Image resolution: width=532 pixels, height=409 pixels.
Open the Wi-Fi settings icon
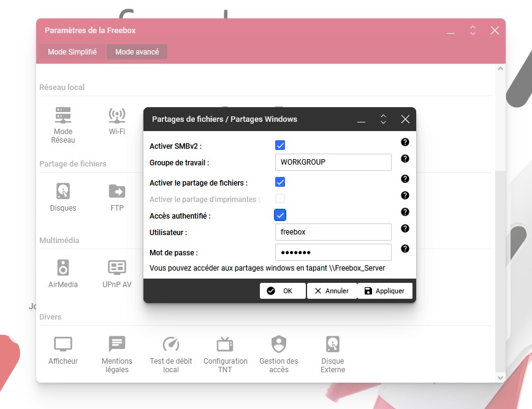click(x=117, y=116)
